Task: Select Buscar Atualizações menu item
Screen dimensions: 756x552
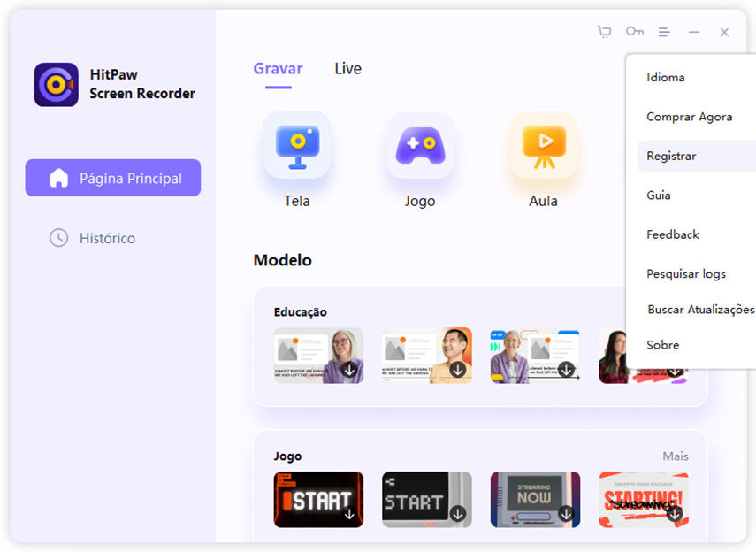Action: (x=700, y=310)
